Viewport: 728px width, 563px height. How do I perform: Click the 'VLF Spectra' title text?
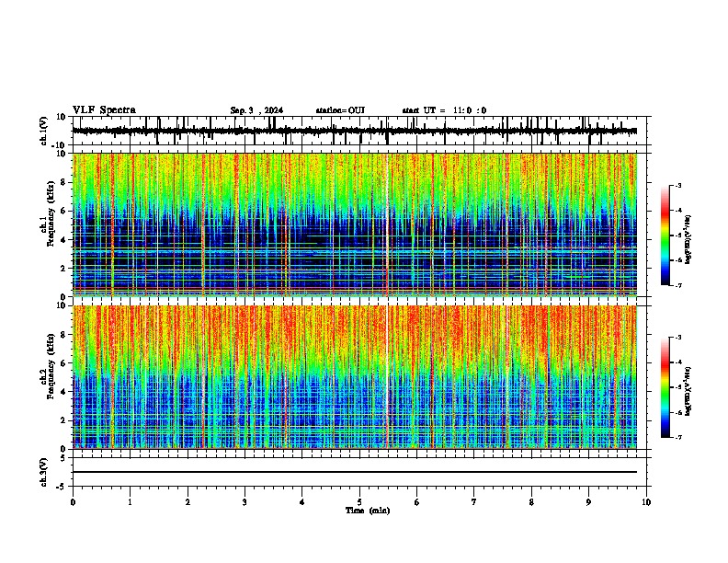click(104, 110)
